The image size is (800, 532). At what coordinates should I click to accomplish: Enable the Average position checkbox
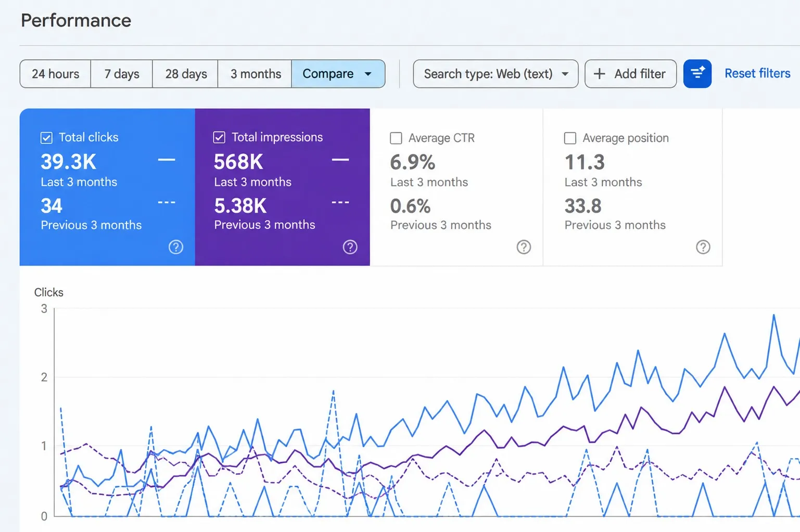click(x=570, y=138)
